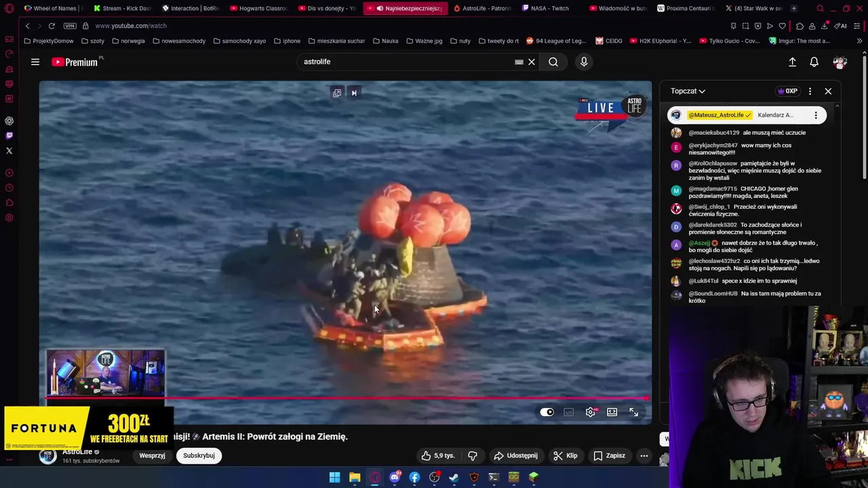Click the Udostępnij share button
This screenshot has height=488, width=868.
coord(515,455)
